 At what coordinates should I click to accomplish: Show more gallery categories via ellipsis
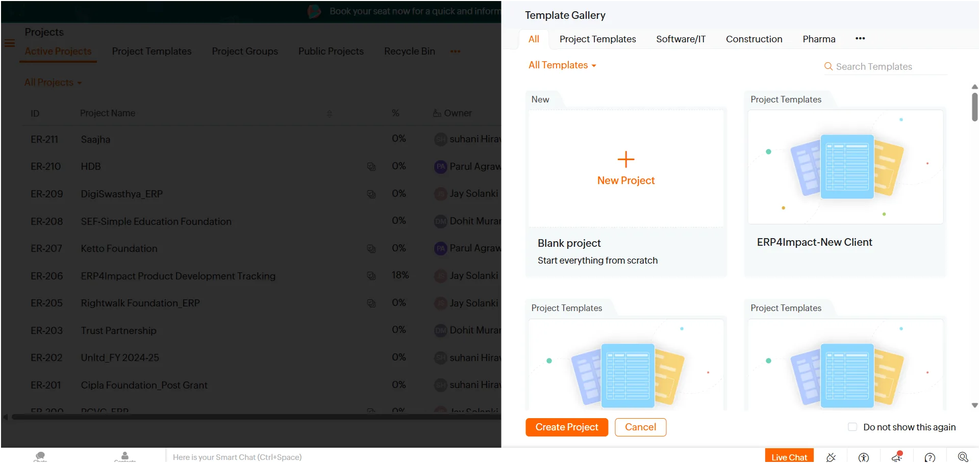pos(860,39)
